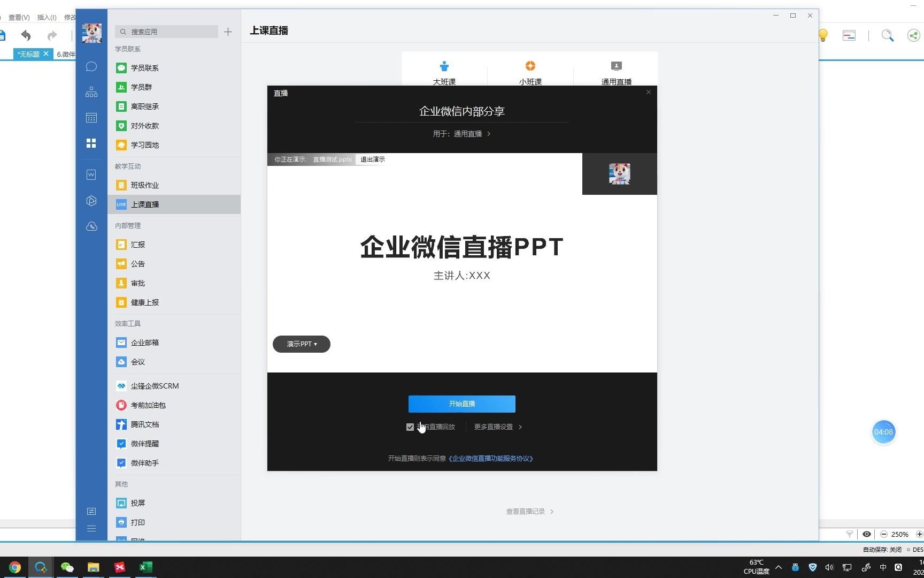Viewport: 924px width, 578px height.
Task: Open 汇报 app
Action: point(174,245)
